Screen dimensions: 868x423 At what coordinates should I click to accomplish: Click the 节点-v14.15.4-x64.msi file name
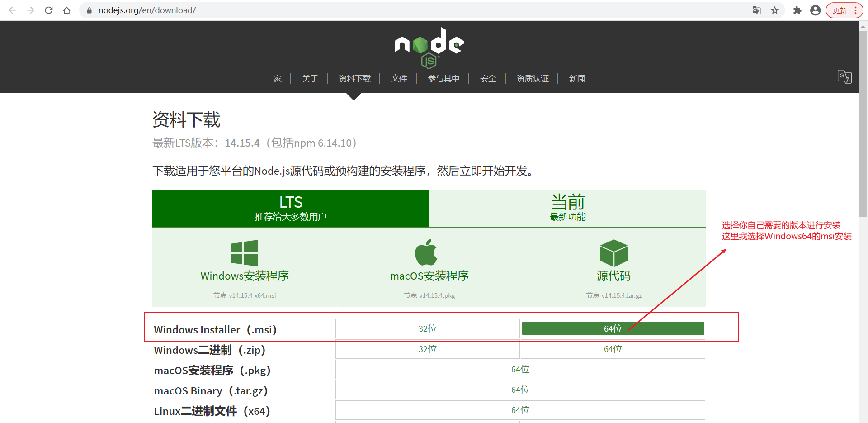click(x=245, y=295)
